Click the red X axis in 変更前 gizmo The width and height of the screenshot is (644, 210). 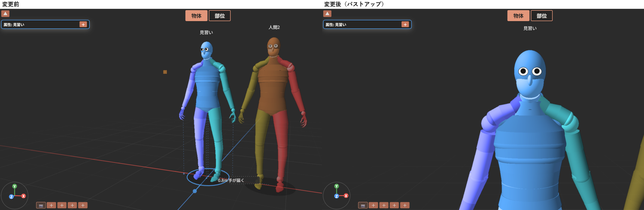(x=24, y=196)
